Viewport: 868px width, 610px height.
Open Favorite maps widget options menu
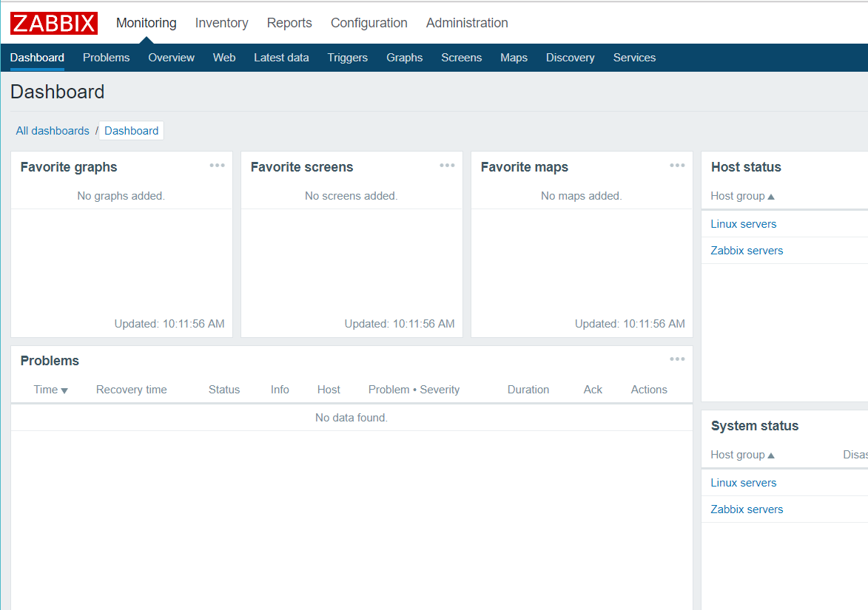(678, 166)
